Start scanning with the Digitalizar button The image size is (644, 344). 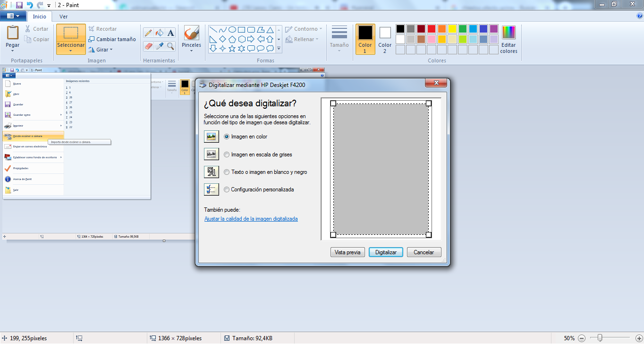tap(386, 252)
